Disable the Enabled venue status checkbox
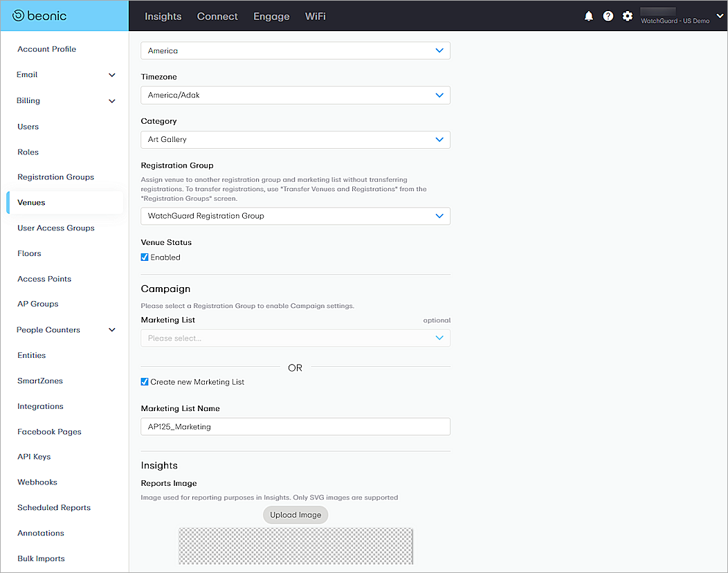 tap(145, 257)
